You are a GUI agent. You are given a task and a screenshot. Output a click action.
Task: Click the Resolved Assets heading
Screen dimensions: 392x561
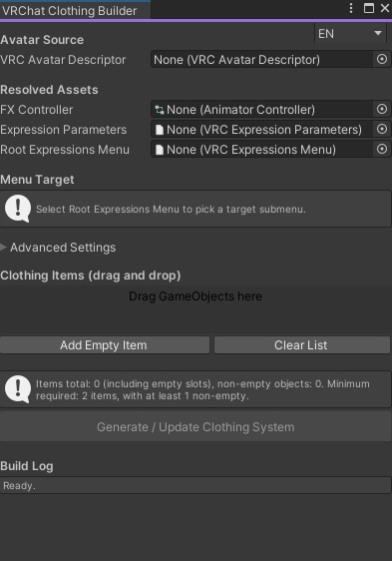(49, 90)
